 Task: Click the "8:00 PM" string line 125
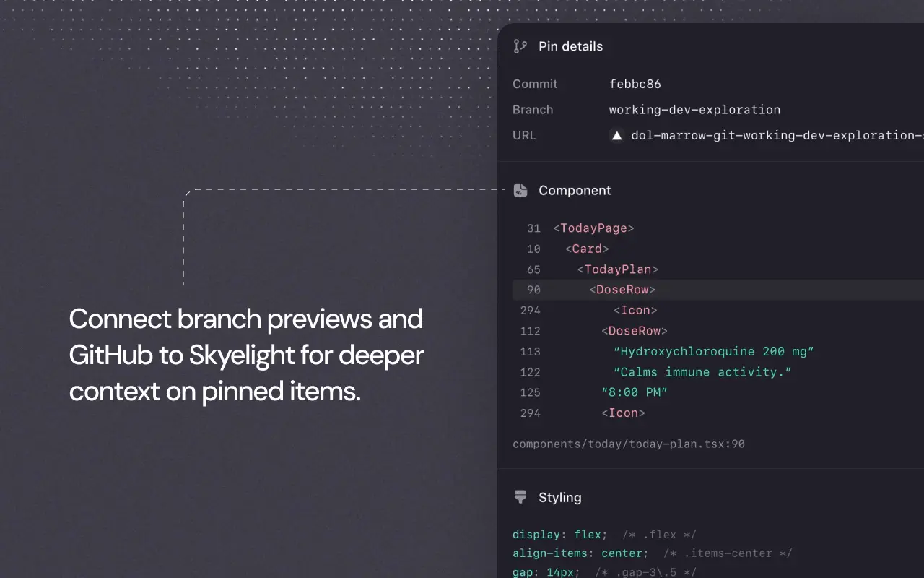[x=634, y=392]
